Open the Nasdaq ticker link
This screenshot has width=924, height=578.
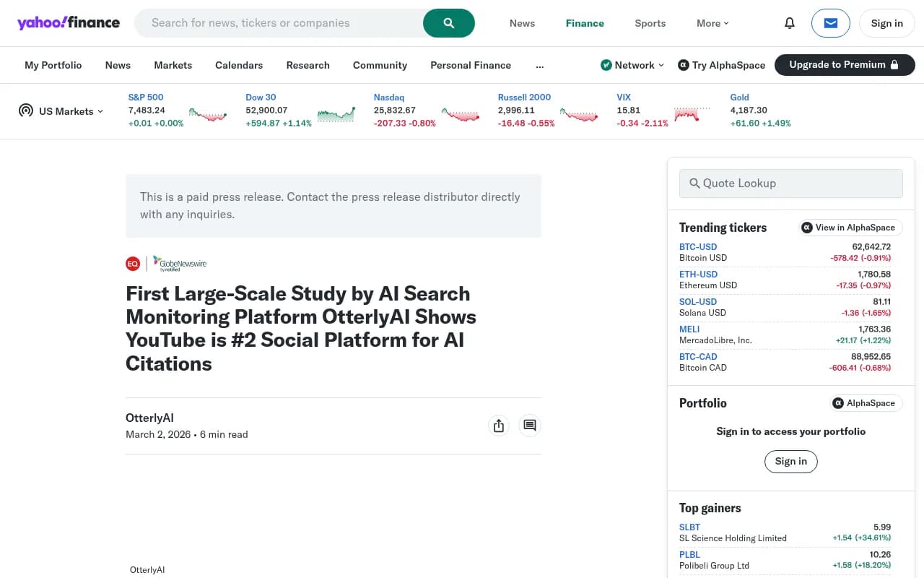coord(389,97)
